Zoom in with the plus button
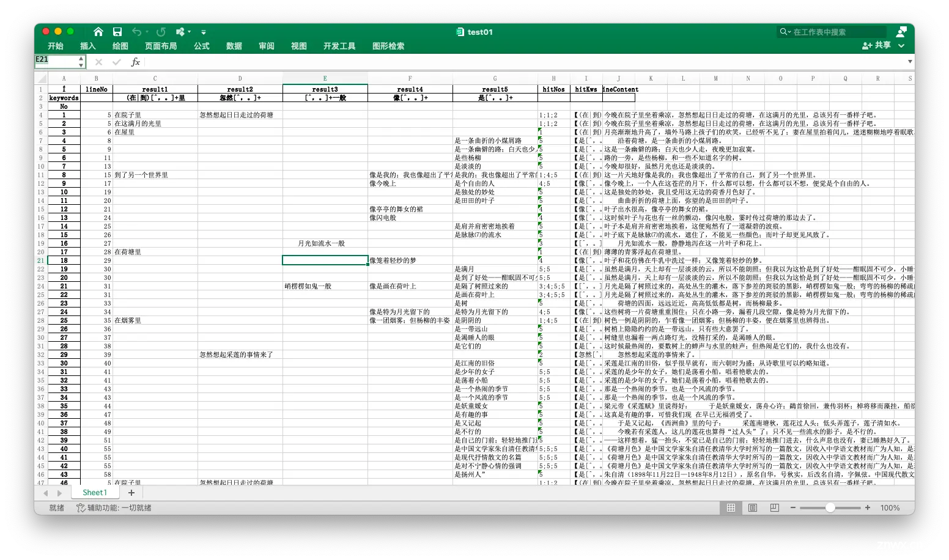 point(867,508)
